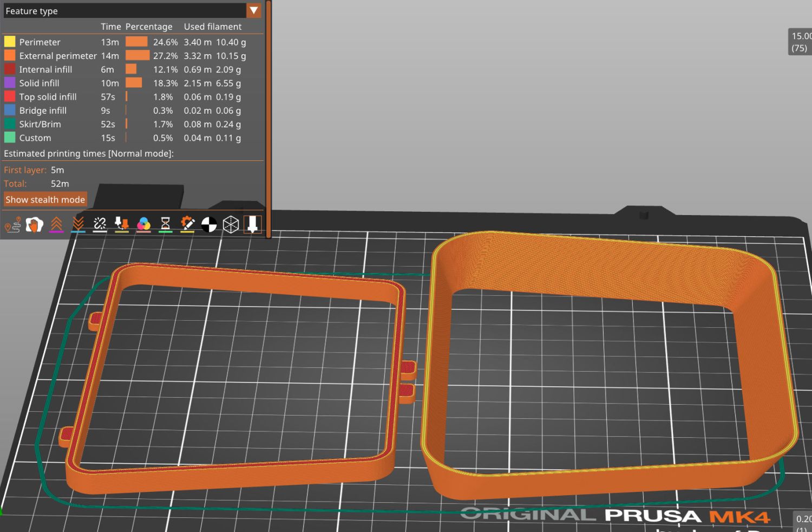Toggle center of gravity marker icon

209,224
